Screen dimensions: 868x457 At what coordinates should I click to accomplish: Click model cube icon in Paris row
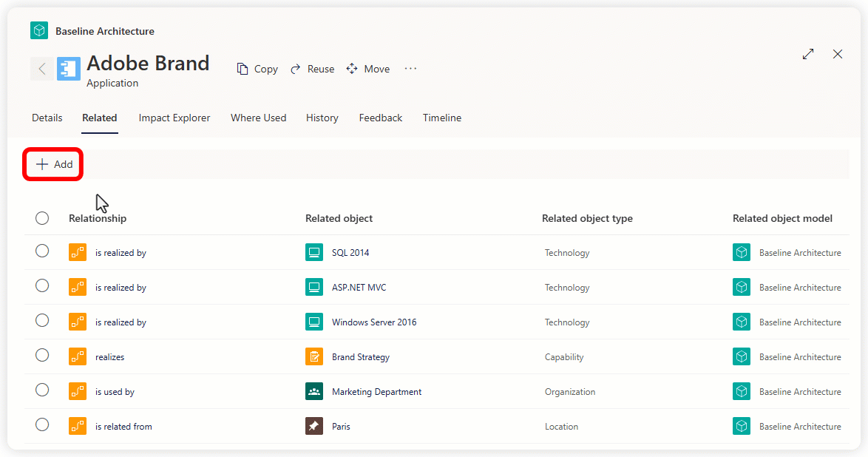[742, 426]
